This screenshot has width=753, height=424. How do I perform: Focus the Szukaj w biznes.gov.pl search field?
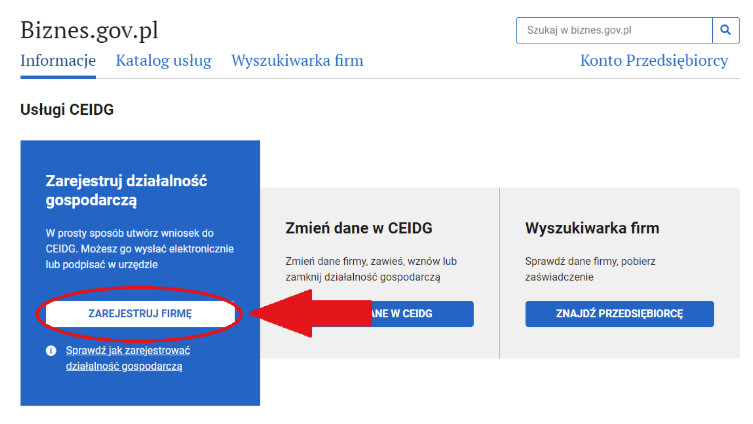(614, 30)
